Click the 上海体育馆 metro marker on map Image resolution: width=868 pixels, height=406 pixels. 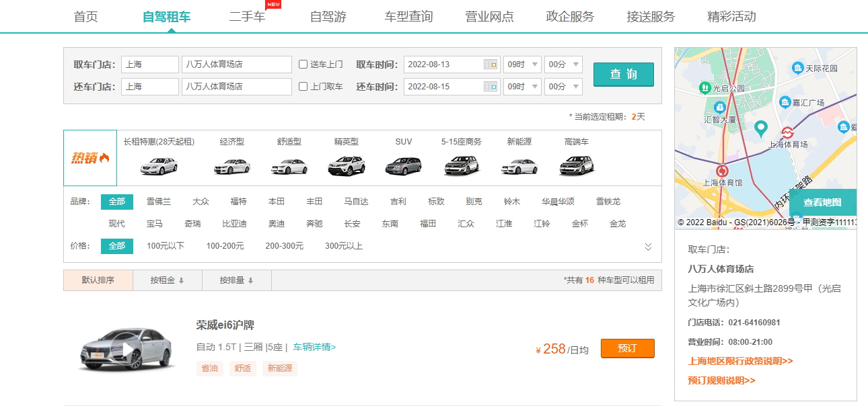pyautogui.click(x=723, y=171)
